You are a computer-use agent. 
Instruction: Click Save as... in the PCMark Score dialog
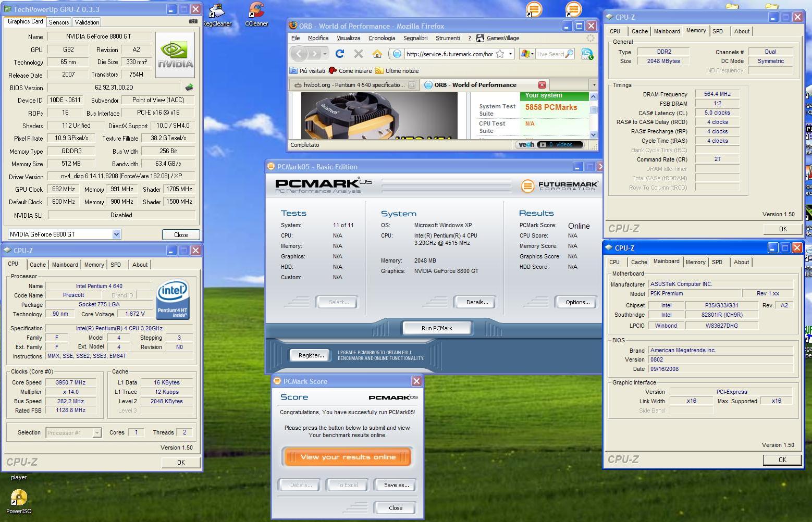pyautogui.click(x=396, y=485)
